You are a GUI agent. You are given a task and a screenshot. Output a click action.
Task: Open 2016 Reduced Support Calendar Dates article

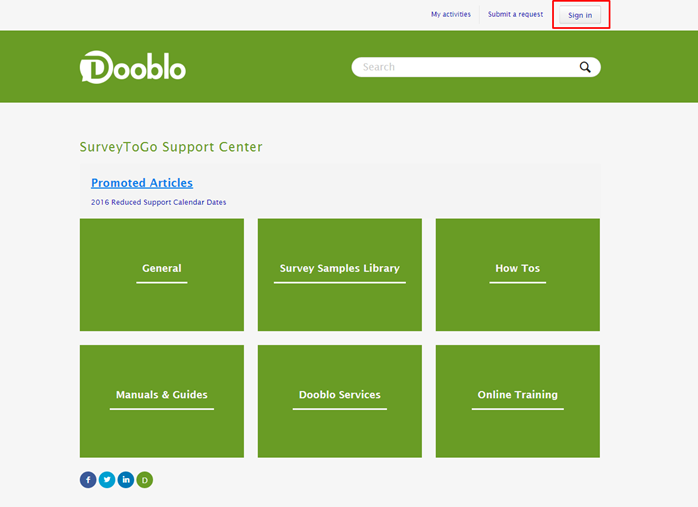coord(158,202)
